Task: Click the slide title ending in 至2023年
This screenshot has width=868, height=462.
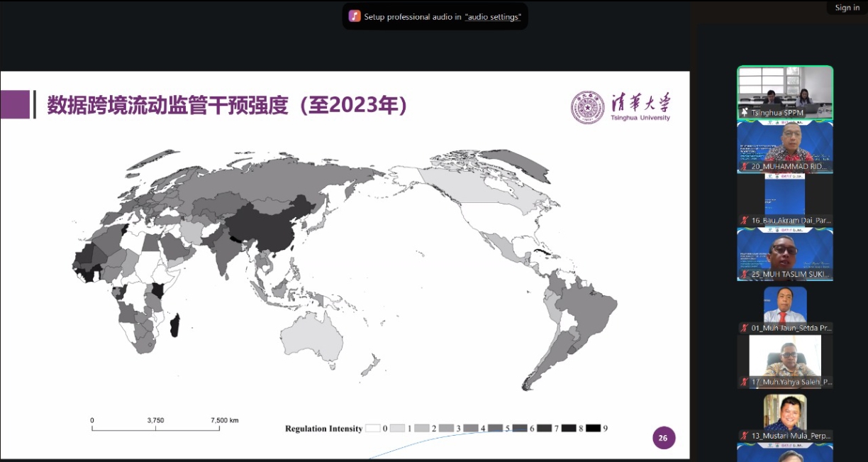Action: point(227,106)
